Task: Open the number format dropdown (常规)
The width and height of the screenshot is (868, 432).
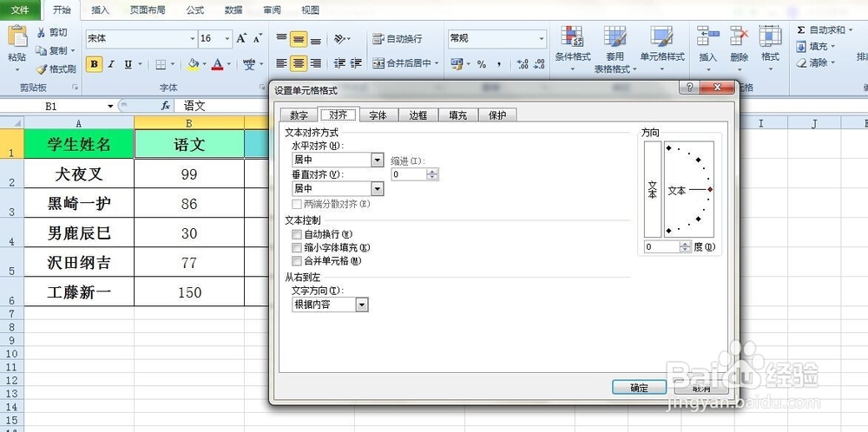Action: (542, 39)
